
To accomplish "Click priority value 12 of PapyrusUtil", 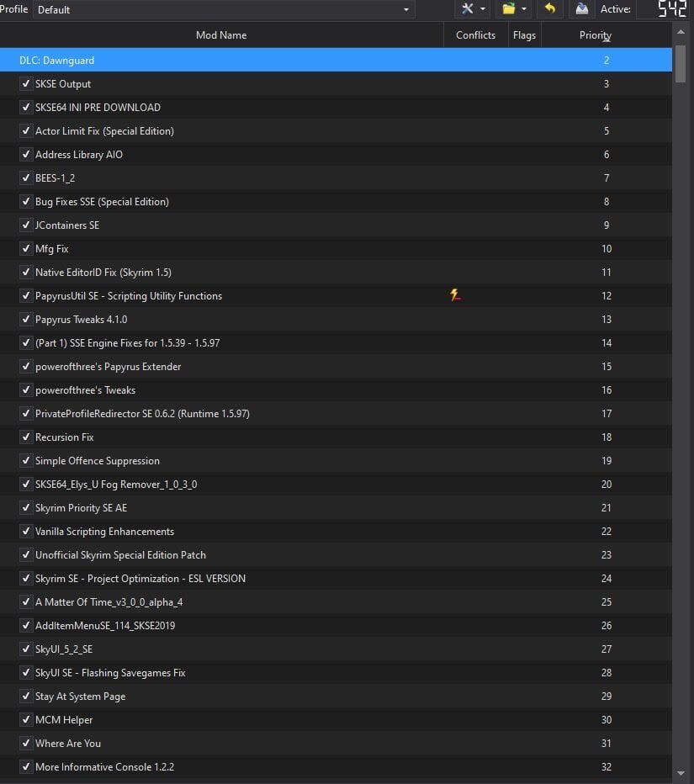I will (606, 295).
